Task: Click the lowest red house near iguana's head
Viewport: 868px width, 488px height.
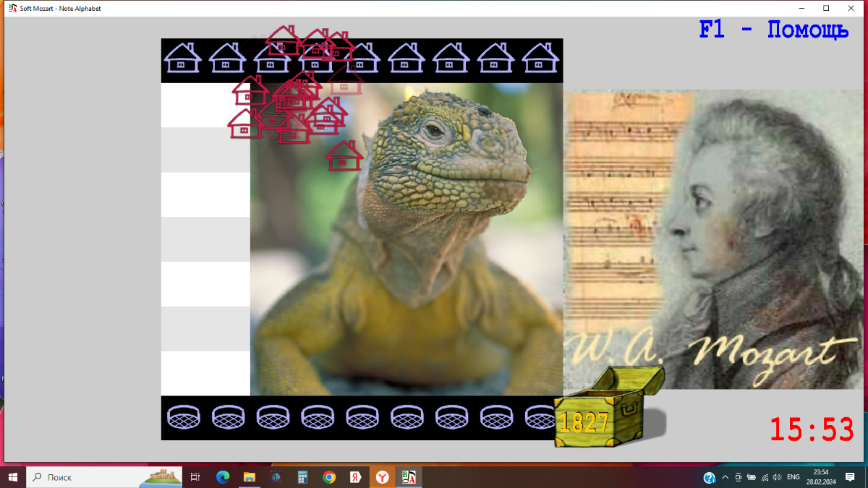Action: 344,156
